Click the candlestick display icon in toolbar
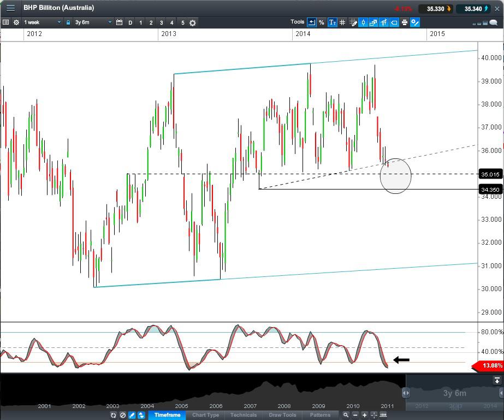 (363, 22)
